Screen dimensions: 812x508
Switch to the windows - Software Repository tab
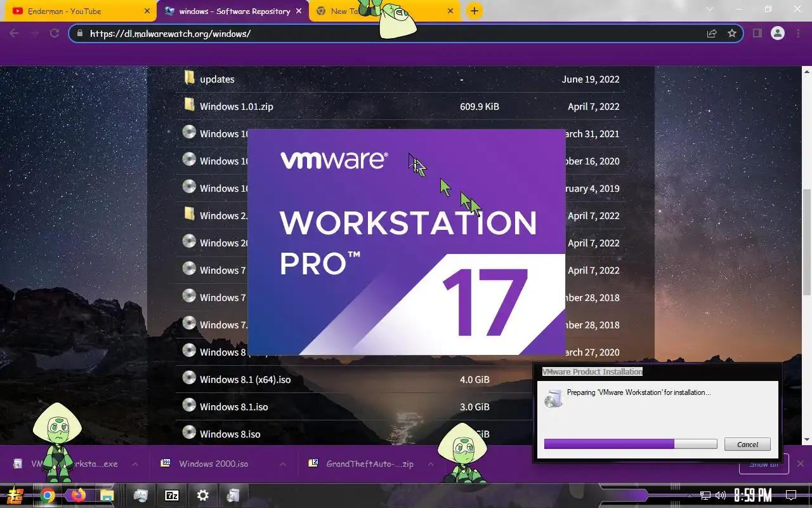(x=232, y=11)
